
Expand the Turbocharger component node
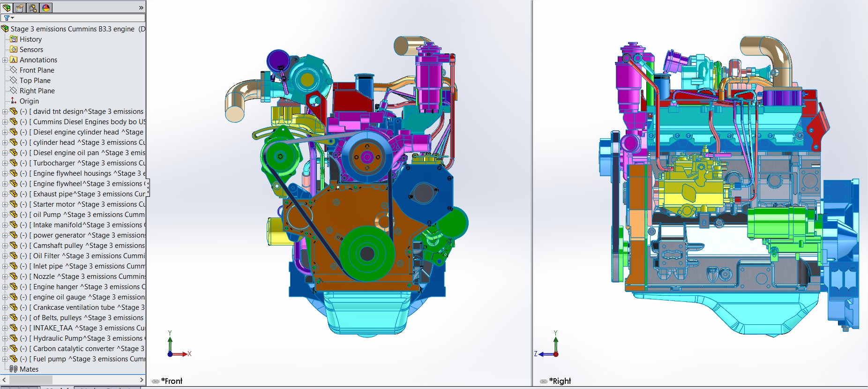[x=5, y=163]
